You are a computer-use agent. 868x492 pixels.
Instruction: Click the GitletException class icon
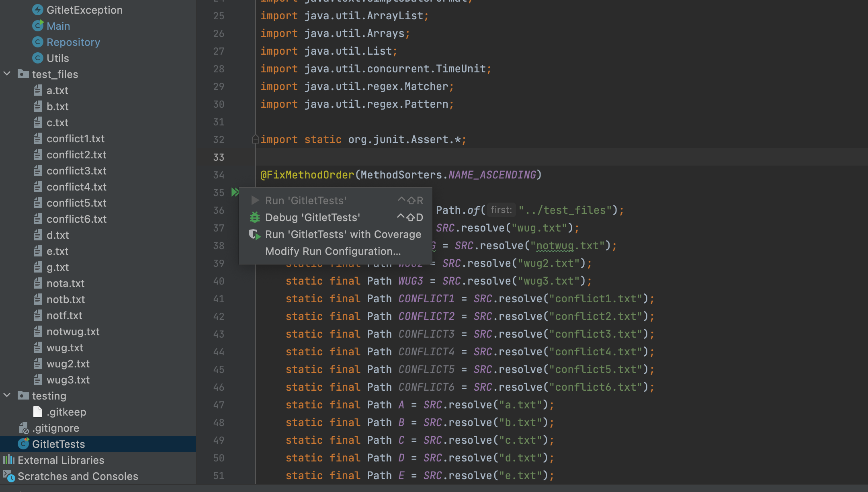tap(38, 10)
